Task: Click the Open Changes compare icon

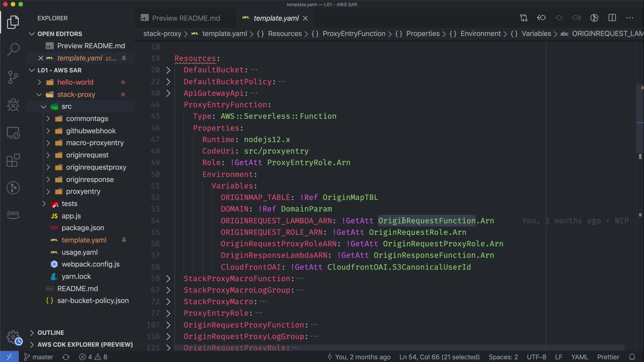Action: click(x=524, y=18)
